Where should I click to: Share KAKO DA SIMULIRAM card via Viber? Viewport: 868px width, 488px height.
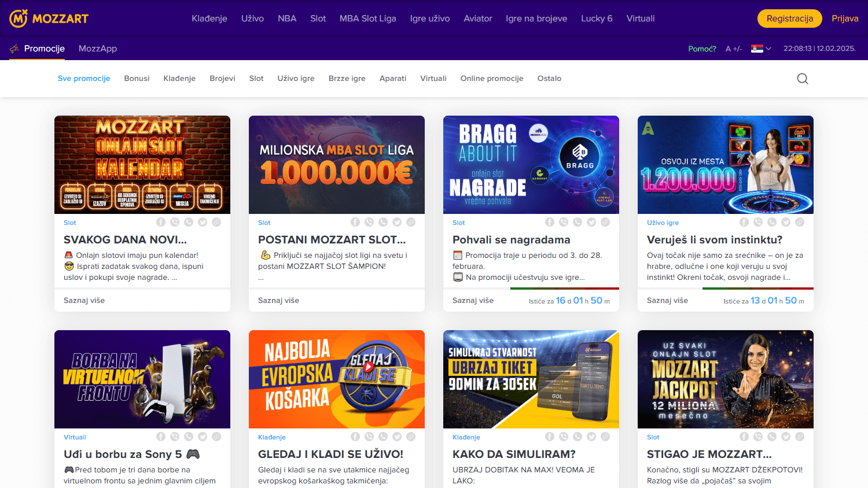tap(564, 437)
